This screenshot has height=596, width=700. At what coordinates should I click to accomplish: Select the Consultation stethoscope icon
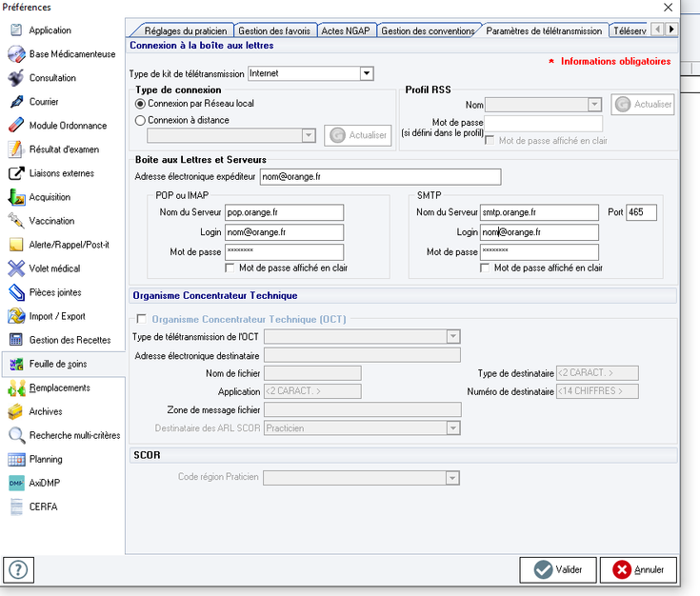pyautogui.click(x=16, y=78)
